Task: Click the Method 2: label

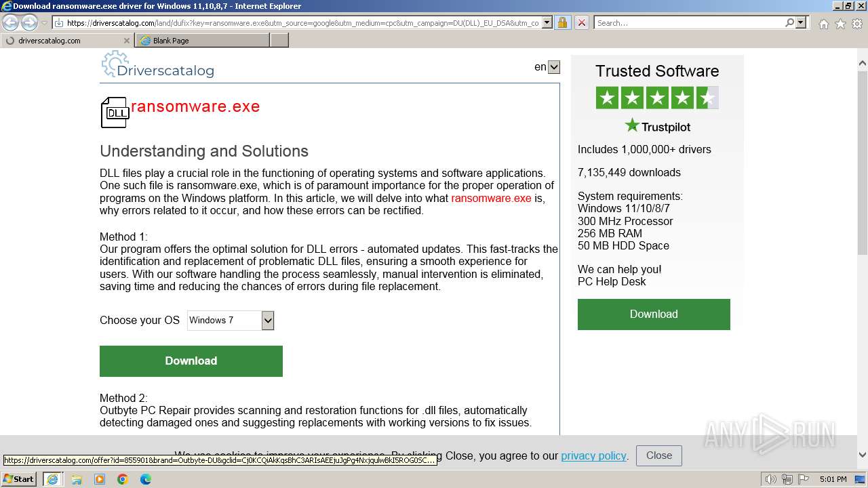Action: pyautogui.click(x=123, y=399)
